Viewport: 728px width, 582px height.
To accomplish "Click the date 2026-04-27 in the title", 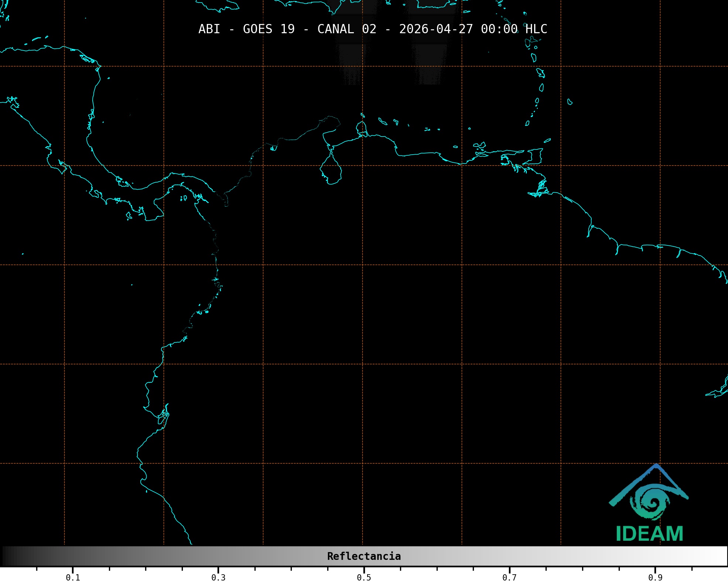I will (436, 29).
